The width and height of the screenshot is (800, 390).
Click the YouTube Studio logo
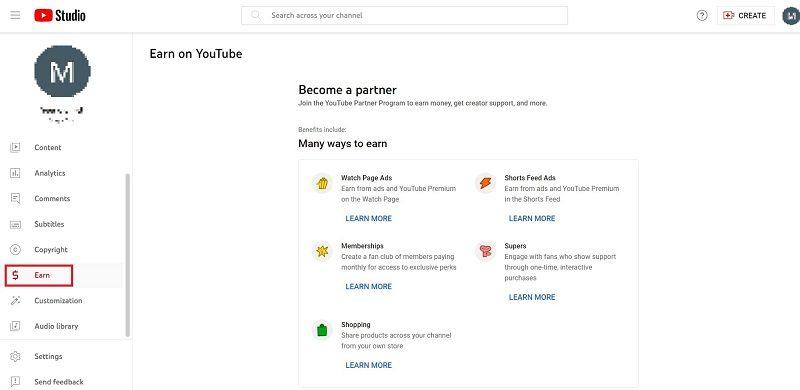coord(60,16)
